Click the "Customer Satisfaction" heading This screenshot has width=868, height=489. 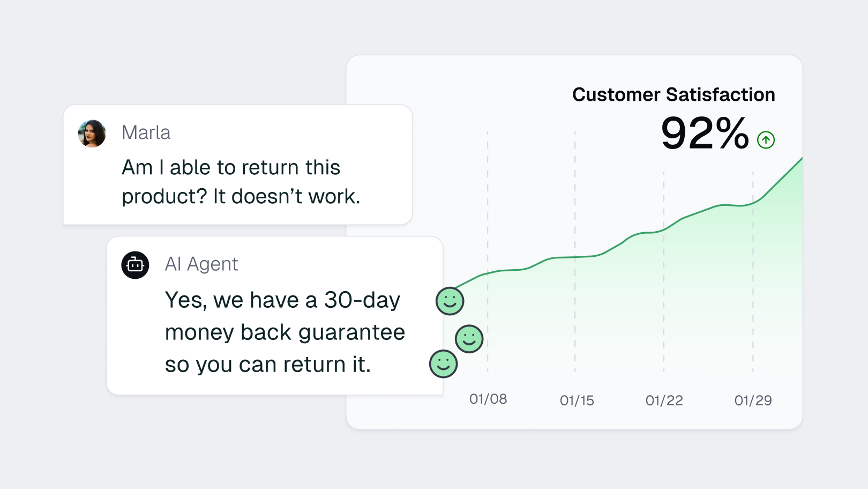673,95
